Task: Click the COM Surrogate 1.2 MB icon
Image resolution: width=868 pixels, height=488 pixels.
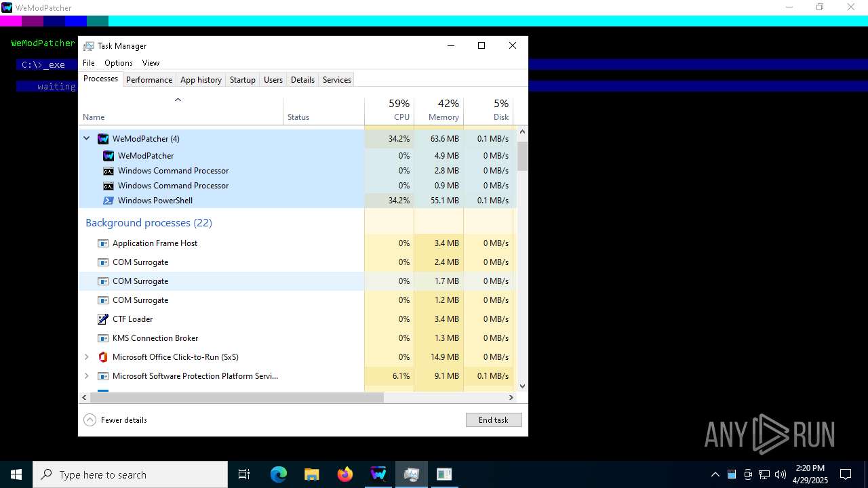Action: pos(103,300)
